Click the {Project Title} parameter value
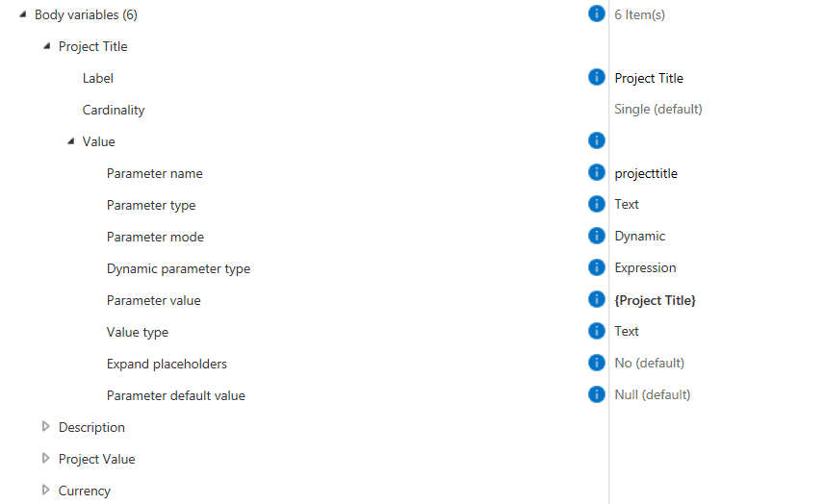The height and width of the screenshot is (504, 824). pyautogui.click(x=655, y=300)
